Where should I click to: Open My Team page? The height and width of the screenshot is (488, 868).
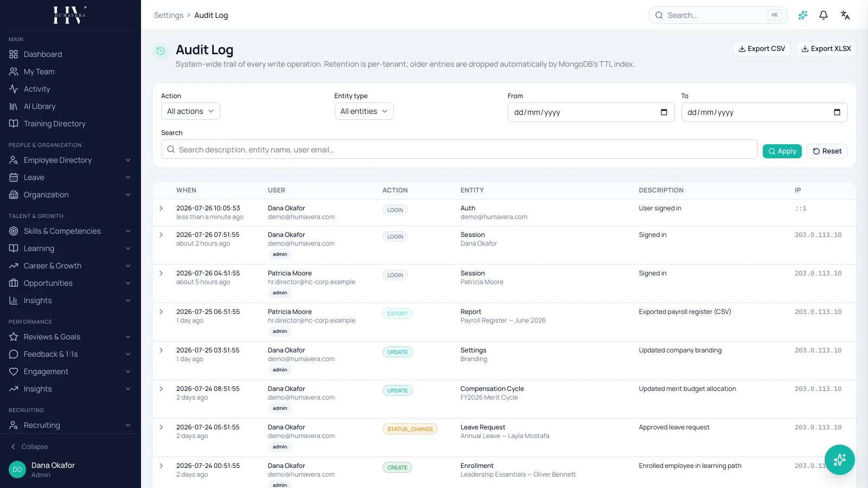pos(71,72)
